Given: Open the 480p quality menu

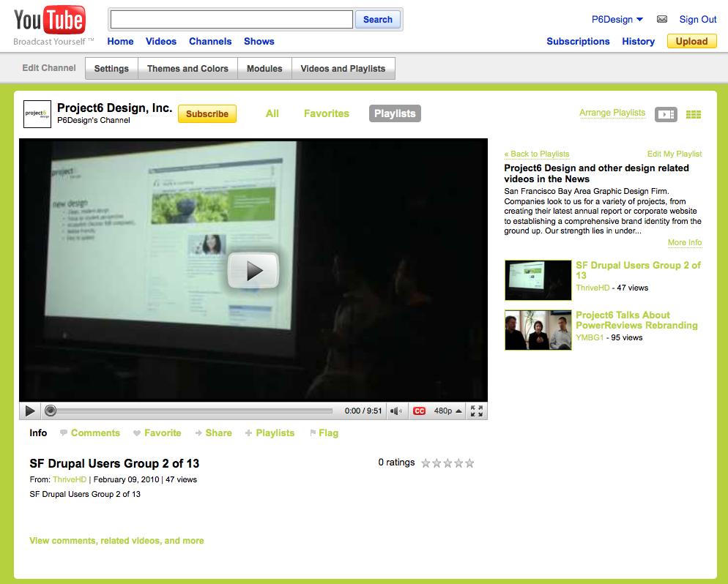Looking at the screenshot, I should coord(447,411).
